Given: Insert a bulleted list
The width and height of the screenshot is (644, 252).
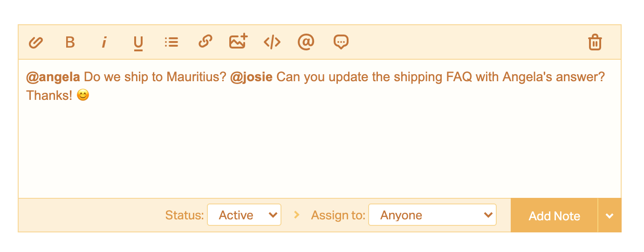Looking at the screenshot, I should pos(171,42).
